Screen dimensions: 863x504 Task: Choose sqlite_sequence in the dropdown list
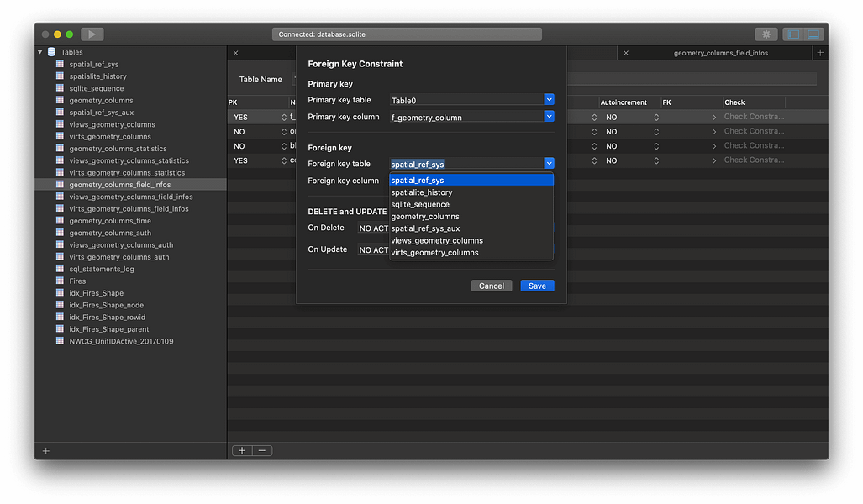(x=471, y=204)
